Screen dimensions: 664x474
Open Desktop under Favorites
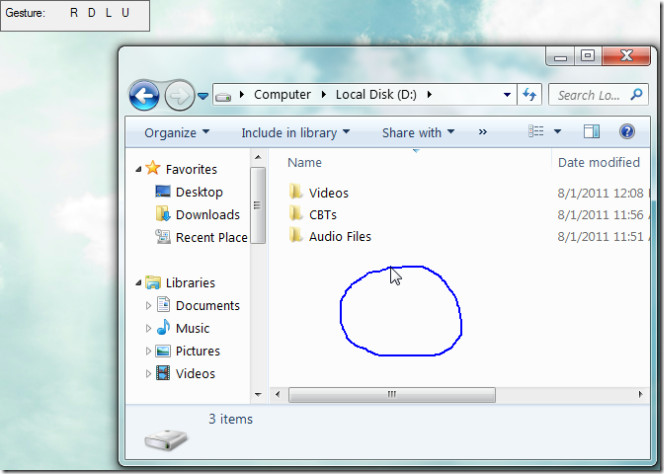coord(199,192)
